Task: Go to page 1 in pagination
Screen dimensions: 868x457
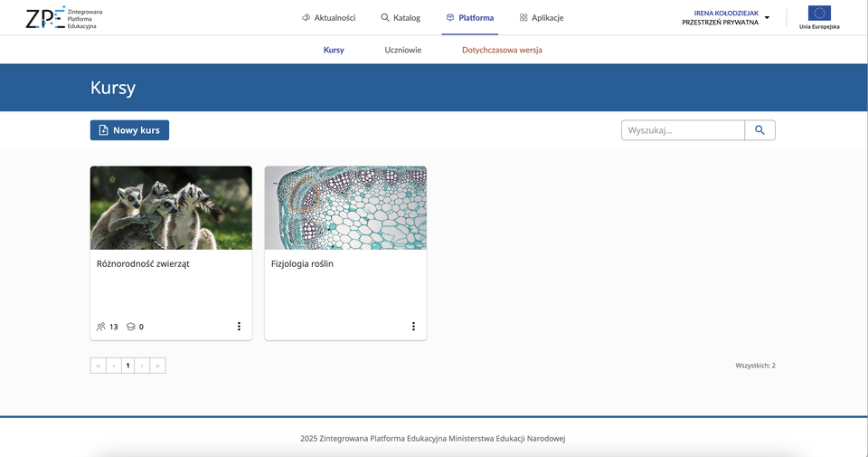Action: pyautogui.click(x=128, y=366)
